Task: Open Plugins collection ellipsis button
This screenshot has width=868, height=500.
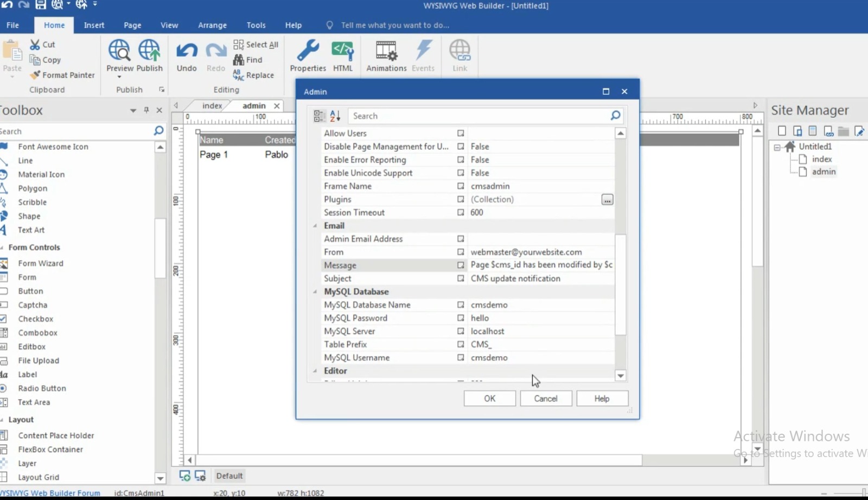Action: point(607,200)
